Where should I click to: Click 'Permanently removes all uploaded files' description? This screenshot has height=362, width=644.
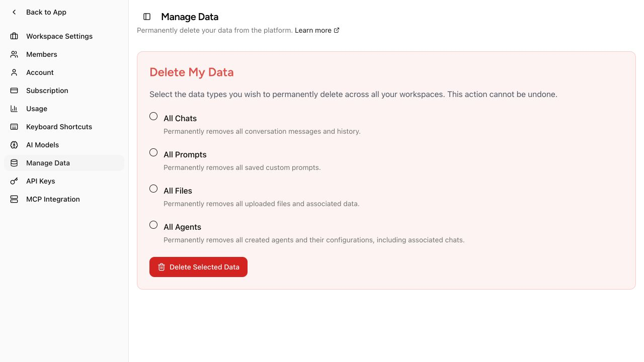click(x=262, y=204)
